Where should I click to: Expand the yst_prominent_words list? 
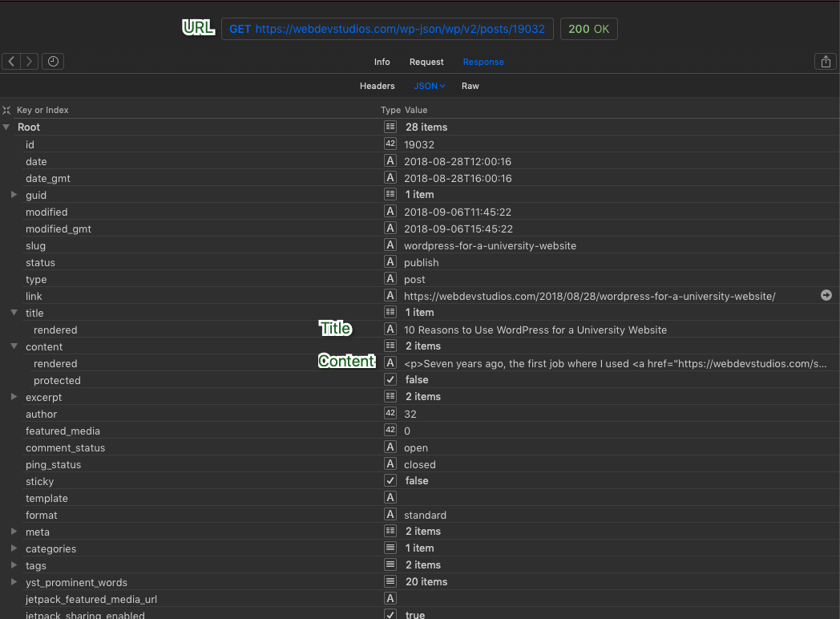click(14, 582)
